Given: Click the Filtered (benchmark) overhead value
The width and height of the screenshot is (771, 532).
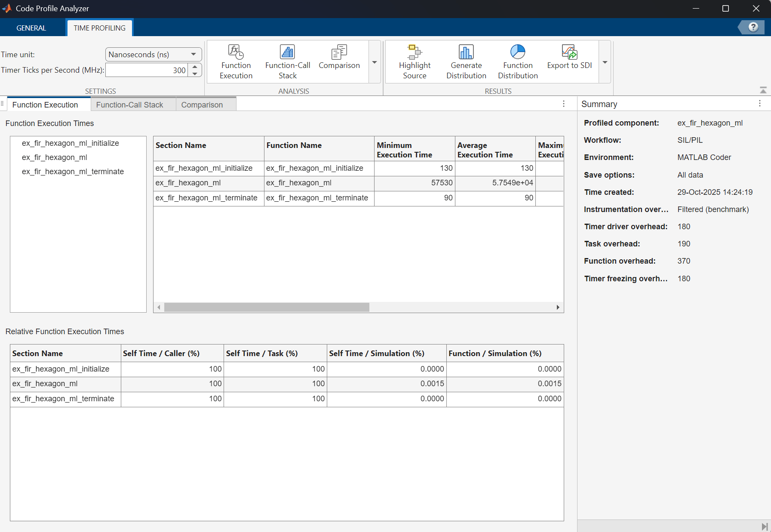Looking at the screenshot, I should [x=713, y=209].
